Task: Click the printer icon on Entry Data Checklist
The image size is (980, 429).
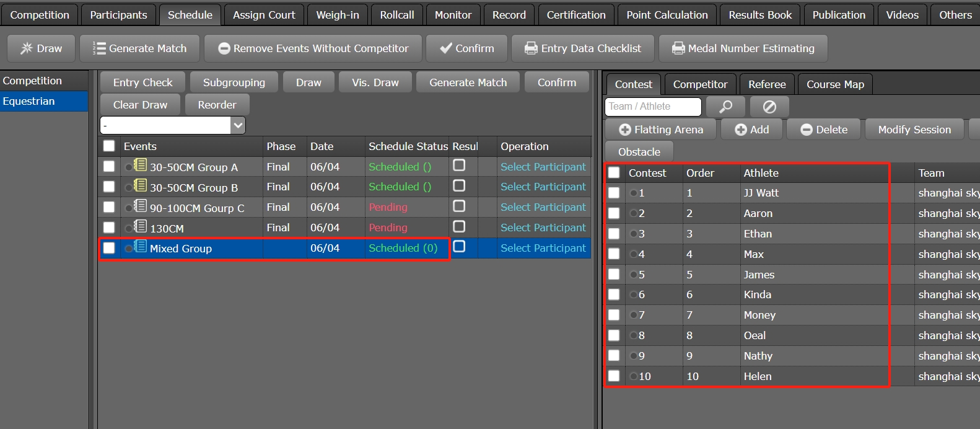Action: coord(531,48)
